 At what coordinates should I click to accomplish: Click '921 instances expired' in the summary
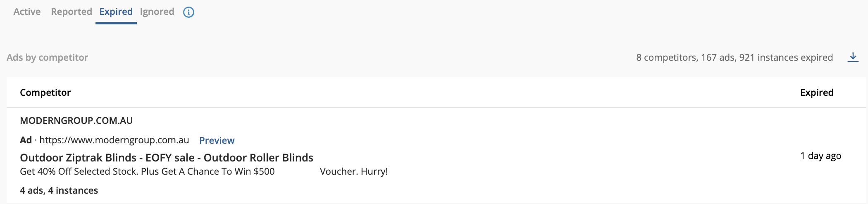(786, 57)
